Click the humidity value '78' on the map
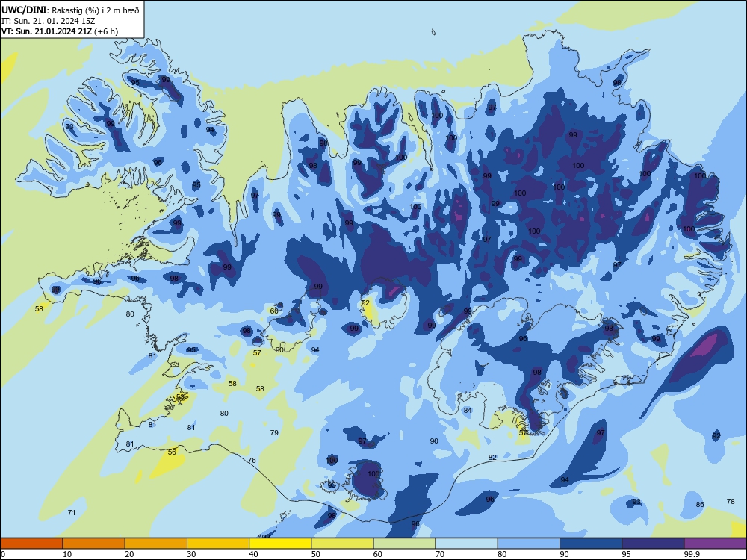Viewport: 747px width, 560px height. coord(731,502)
